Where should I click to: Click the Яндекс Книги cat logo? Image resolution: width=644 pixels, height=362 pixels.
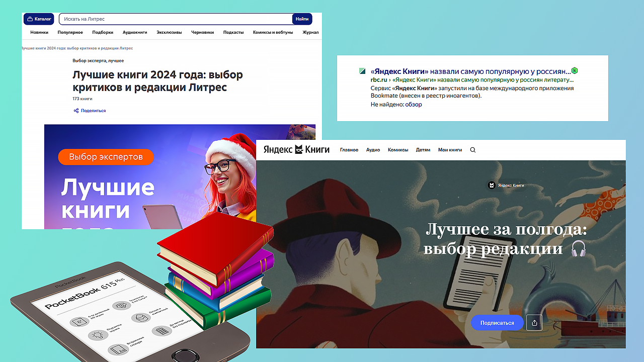pyautogui.click(x=299, y=149)
